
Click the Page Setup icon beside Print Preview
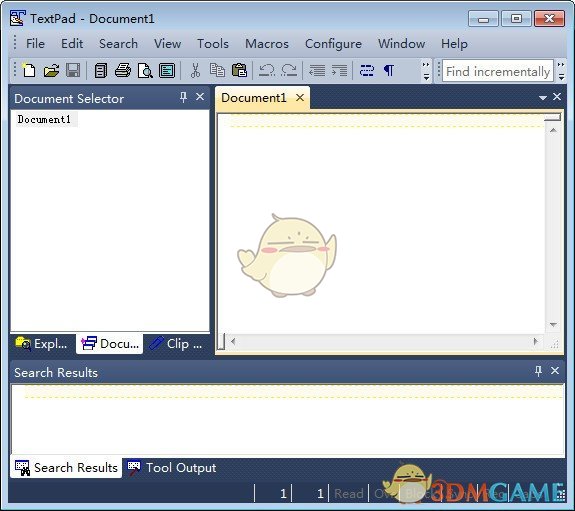tap(167, 70)
